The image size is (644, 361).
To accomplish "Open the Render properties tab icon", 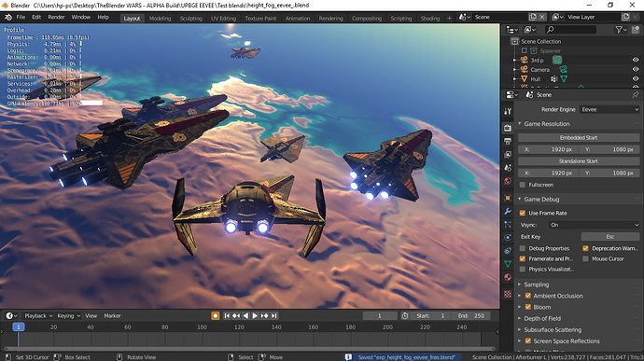I will 508,128.
